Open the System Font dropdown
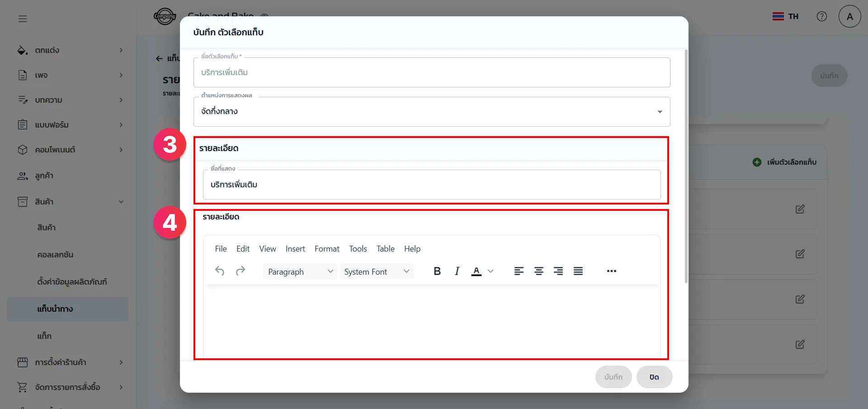Image resolution: width=868 pixels, height=409 pixels. (376, 271)
